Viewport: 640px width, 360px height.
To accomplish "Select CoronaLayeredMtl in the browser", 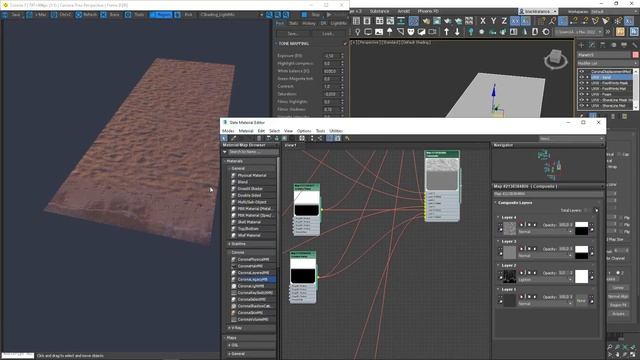I will point(253,273).
